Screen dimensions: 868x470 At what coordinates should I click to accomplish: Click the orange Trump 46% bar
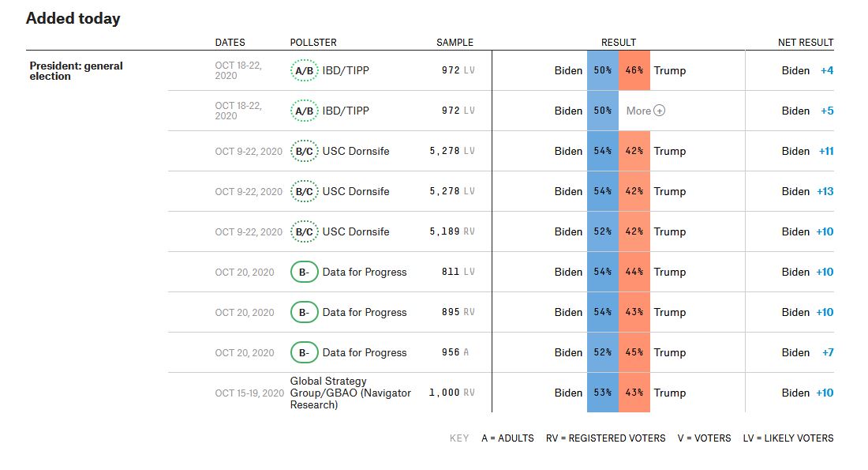tap(634, 70)
